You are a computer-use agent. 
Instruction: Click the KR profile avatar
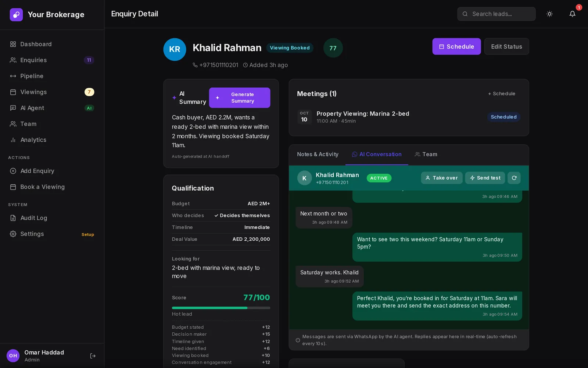175,49
